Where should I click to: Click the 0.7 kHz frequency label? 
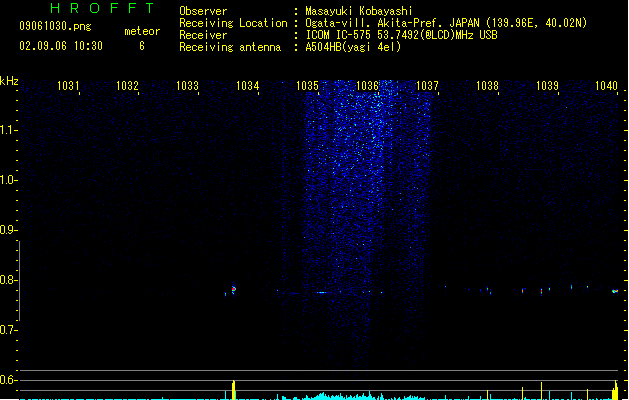(9, 330)
